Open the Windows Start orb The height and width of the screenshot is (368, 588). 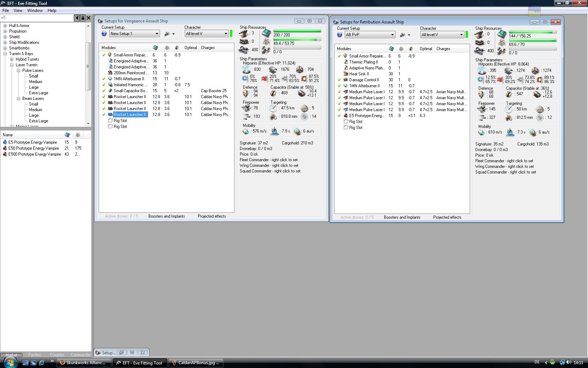click(x=10, y=362)
